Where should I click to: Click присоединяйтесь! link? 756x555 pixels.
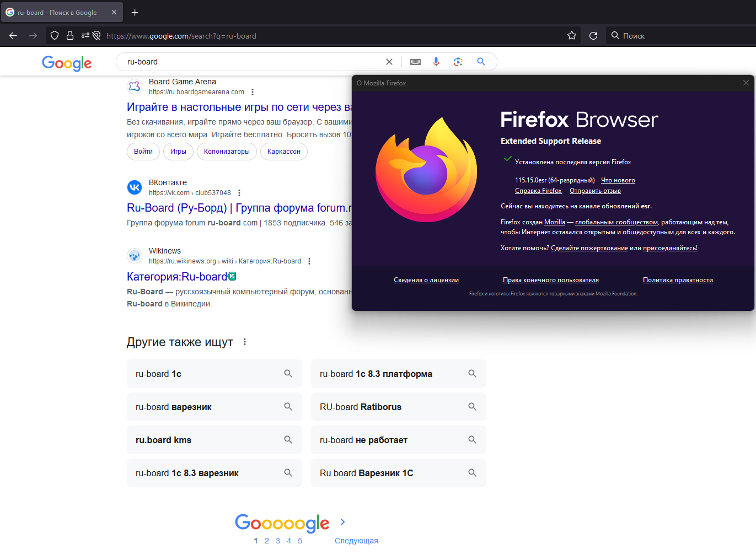coord(670,248)
